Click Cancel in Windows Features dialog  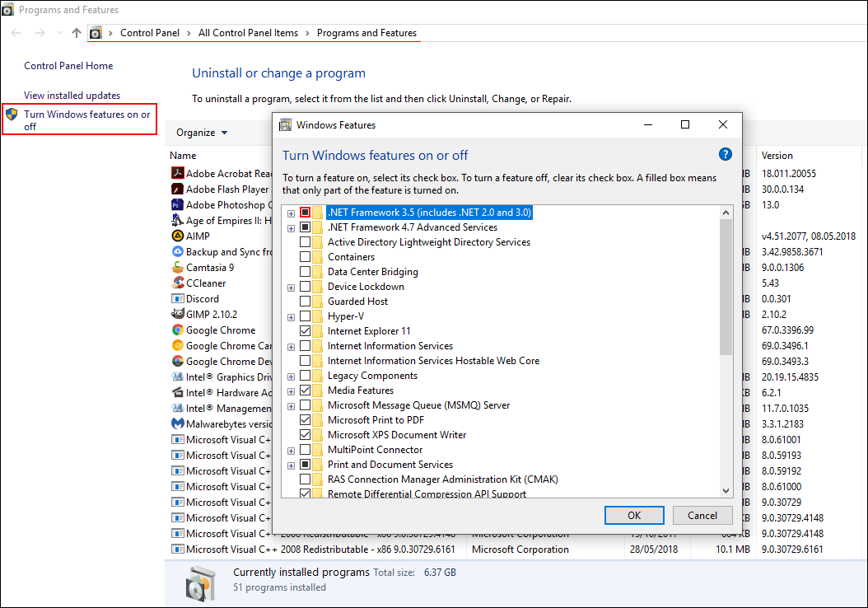702,516
